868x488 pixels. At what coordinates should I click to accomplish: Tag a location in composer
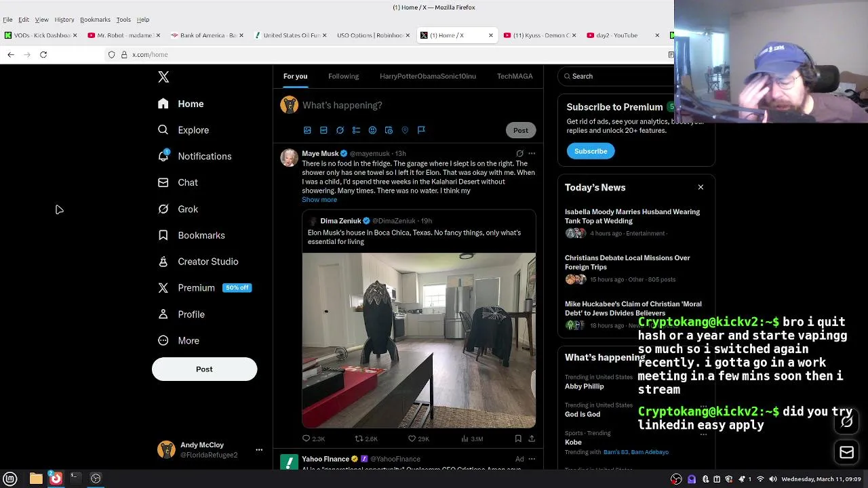click(x=405, y=130)
